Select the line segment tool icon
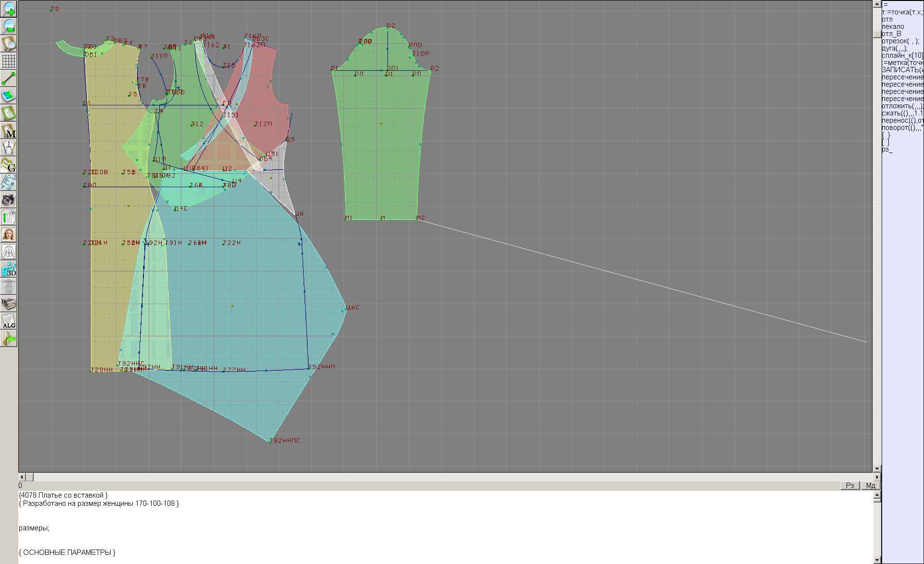 click(9, 78)
